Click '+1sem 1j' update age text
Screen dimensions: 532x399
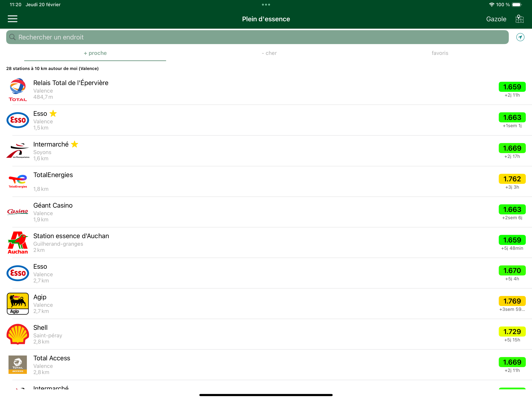point(512,126)
